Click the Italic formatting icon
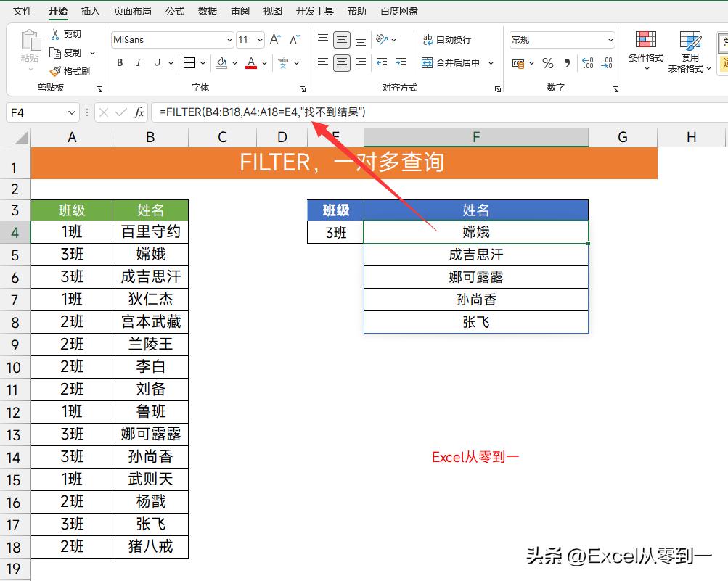Image resolution: width=728 pixels, height=581 pixels. (x=138, y=63)
